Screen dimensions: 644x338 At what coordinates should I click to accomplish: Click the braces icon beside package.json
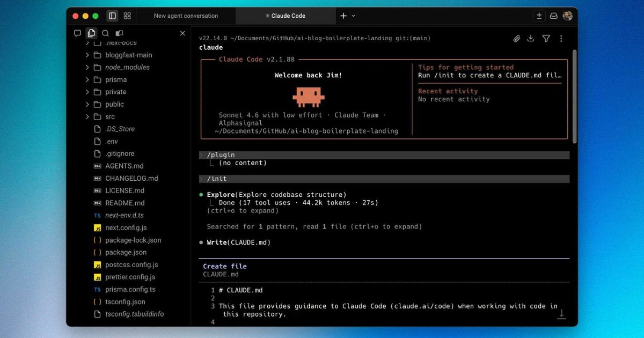pyautogui.click(x=97, y=253)
